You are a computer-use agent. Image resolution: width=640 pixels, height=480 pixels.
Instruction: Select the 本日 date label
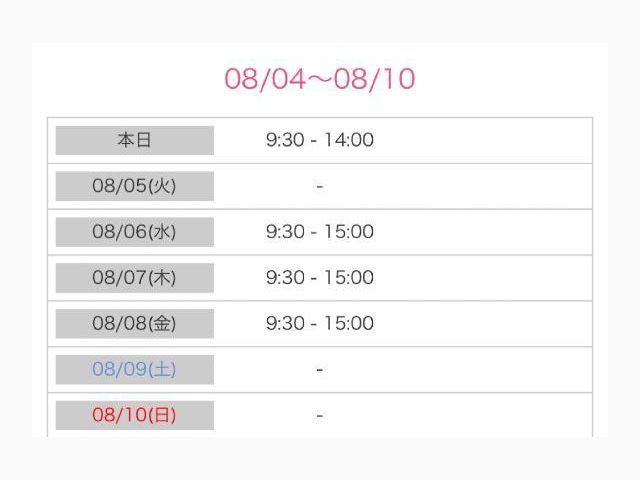pyautogui.click(x=135, y=140)
